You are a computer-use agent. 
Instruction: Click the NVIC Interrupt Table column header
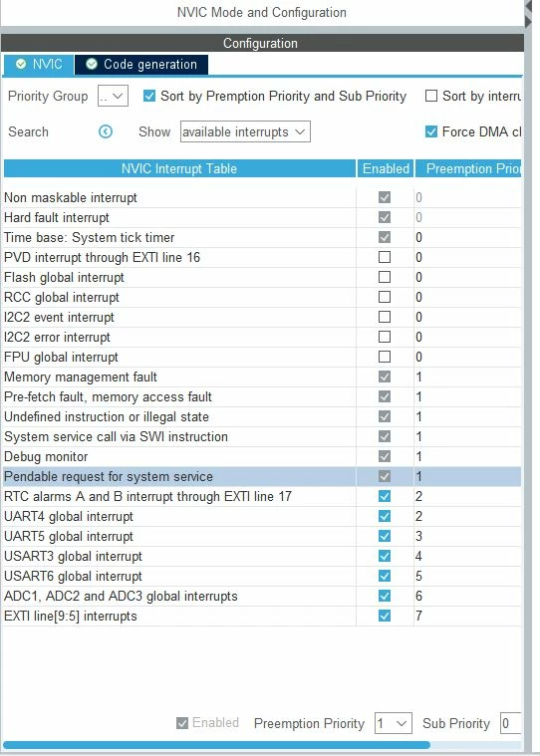(179, 168)
